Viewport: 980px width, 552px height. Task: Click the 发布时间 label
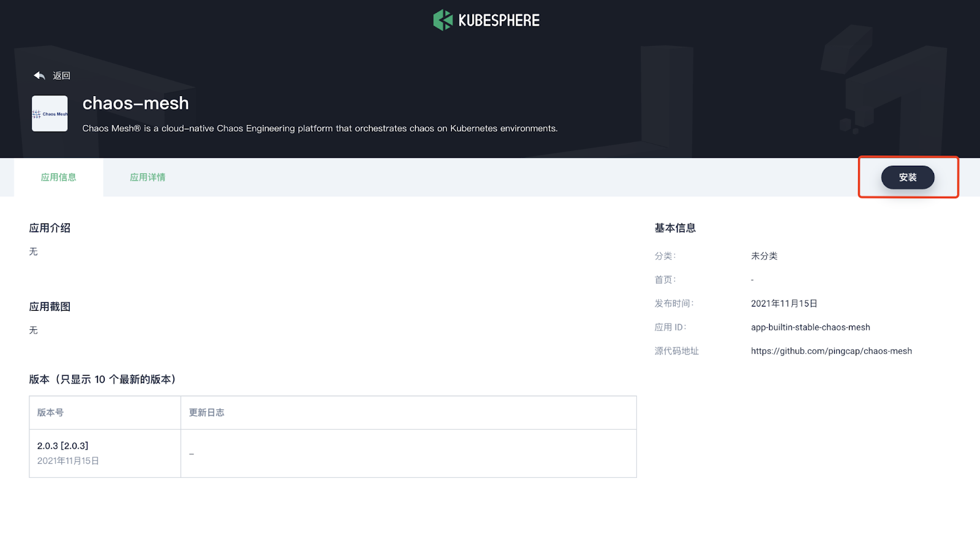(674, 304)
